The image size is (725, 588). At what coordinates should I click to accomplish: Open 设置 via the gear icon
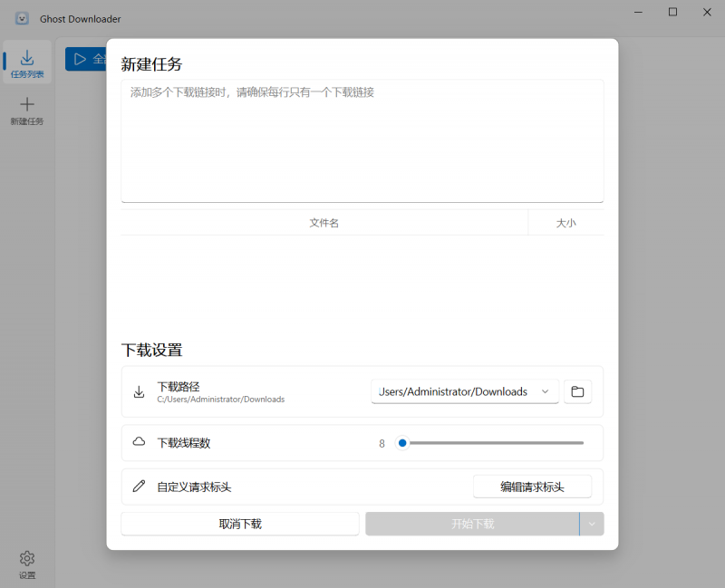pos(26,558)
